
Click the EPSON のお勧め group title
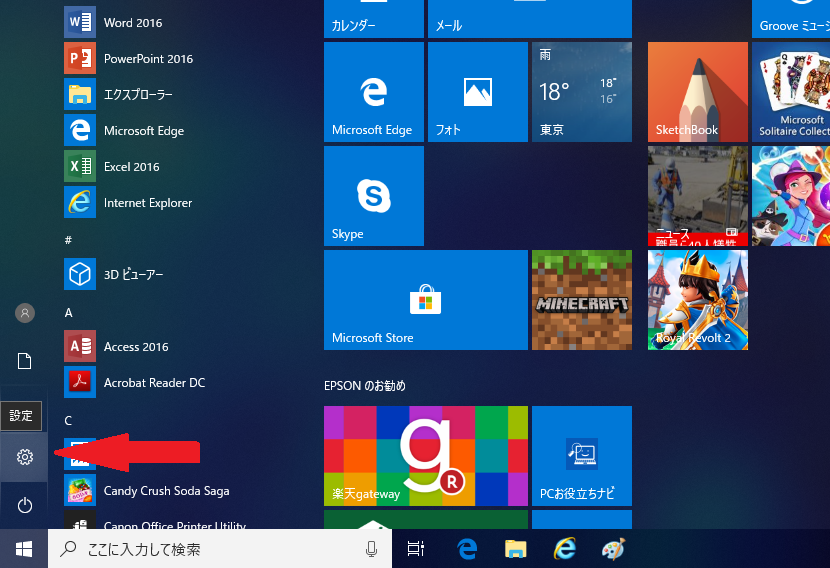[365, 385]
